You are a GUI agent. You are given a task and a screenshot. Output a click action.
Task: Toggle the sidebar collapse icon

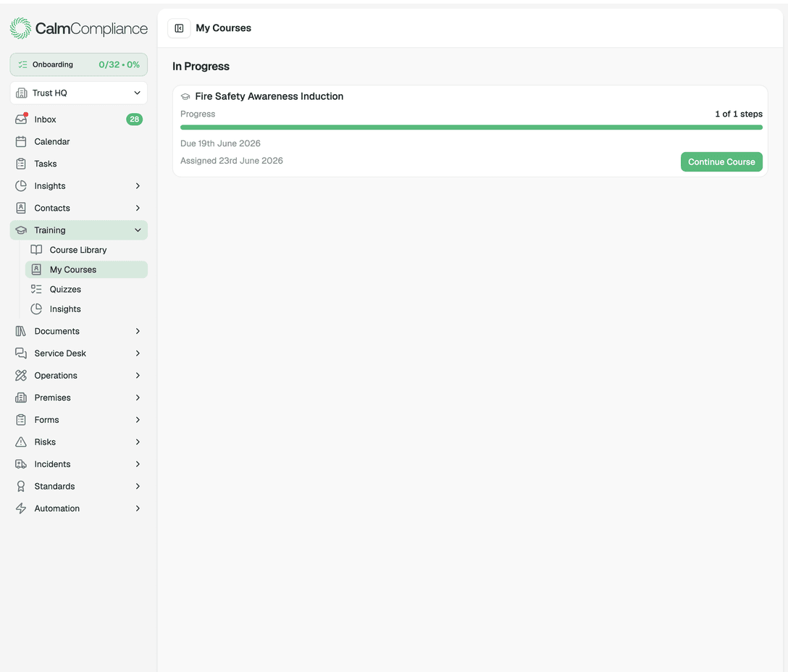point(179,28)
